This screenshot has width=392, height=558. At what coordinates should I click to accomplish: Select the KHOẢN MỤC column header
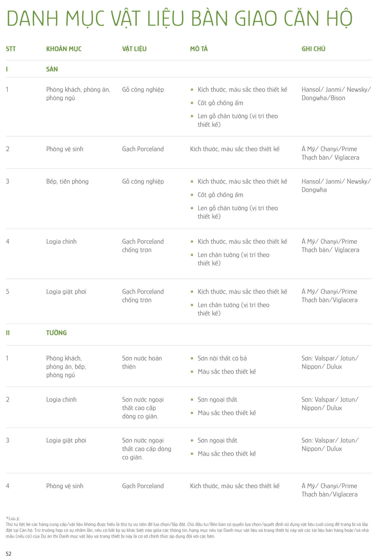[x=64, y=49]
